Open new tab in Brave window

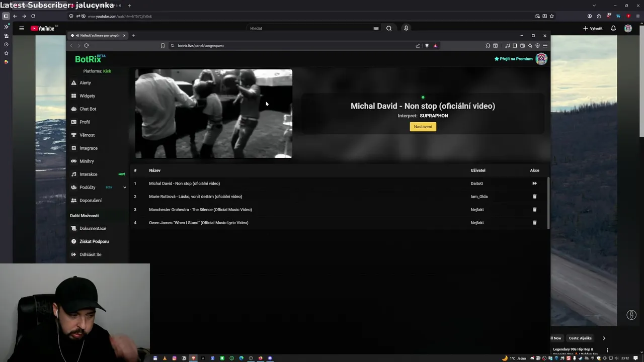pos(133,36)
